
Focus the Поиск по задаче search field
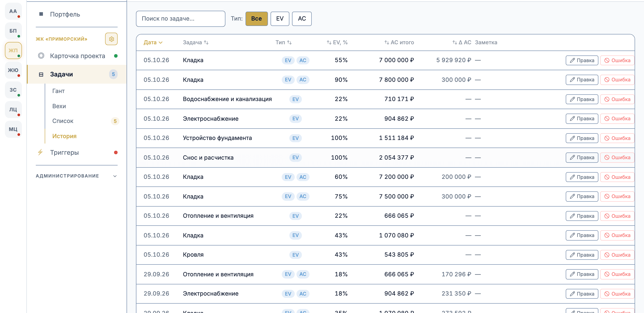180,19
